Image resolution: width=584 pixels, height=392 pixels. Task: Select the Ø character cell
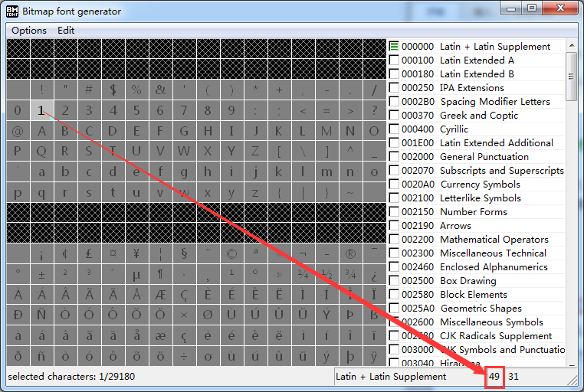point(208,315)
